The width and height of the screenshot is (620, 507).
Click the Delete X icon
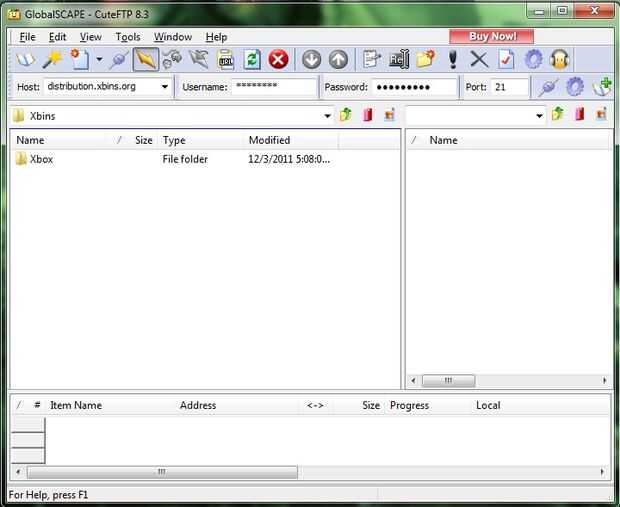pos(479,60)
